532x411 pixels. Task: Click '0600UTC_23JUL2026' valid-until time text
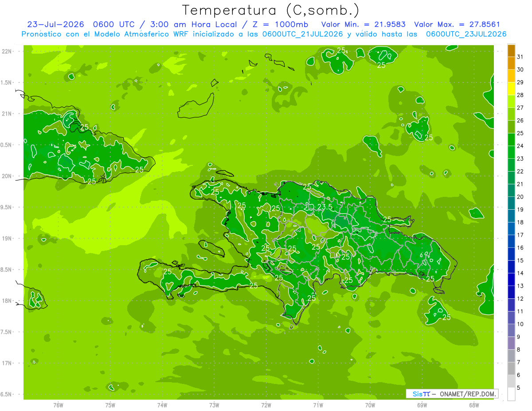point(466,34)
